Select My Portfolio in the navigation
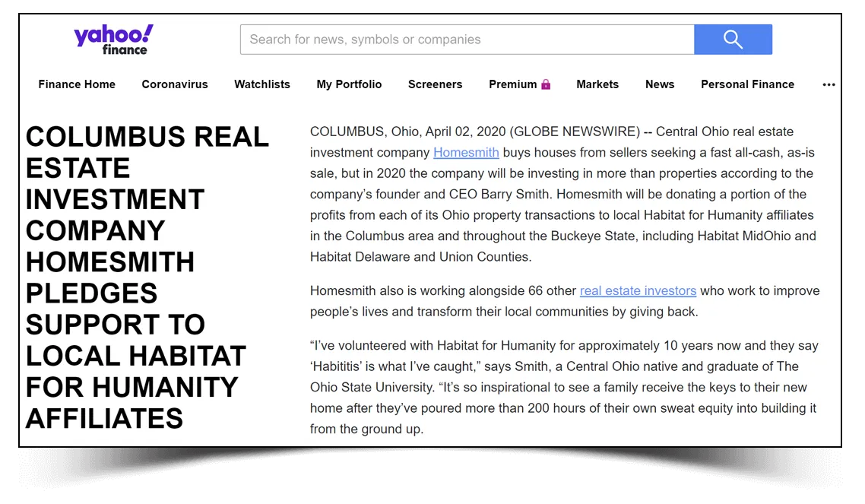Viewport: 865px width, 504px height. 349,84
